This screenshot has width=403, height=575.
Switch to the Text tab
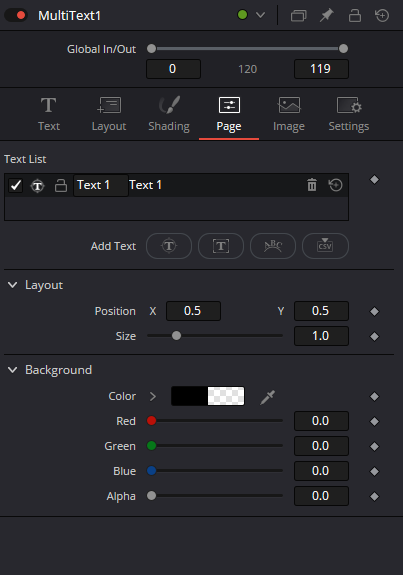[49, 114]
